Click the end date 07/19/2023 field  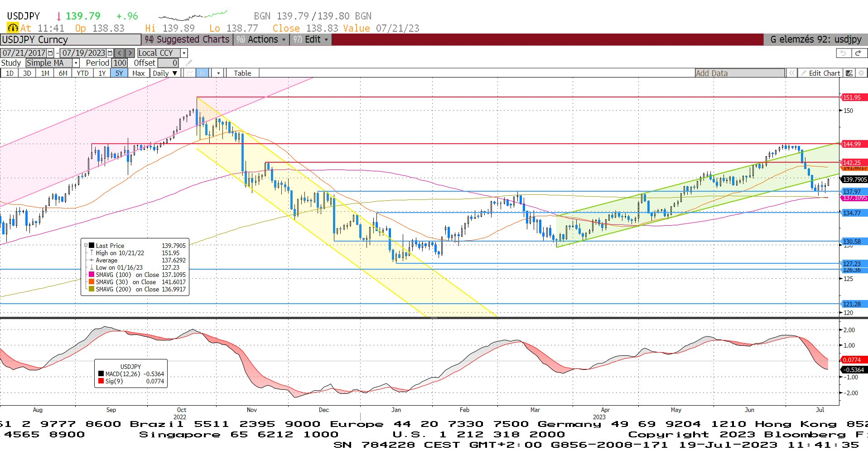point(83,53)
